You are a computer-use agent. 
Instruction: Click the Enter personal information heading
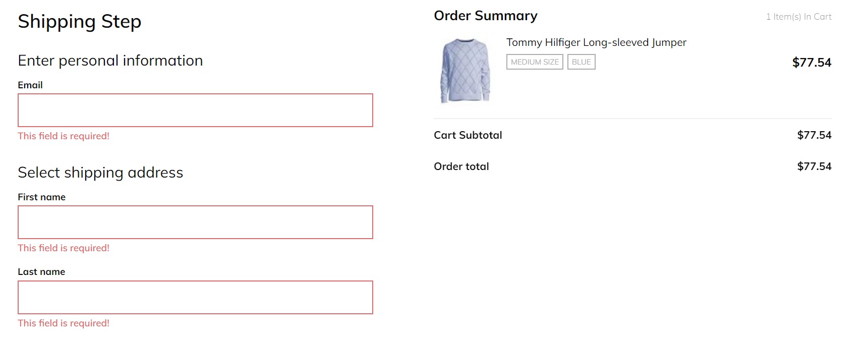pos(110,61)
